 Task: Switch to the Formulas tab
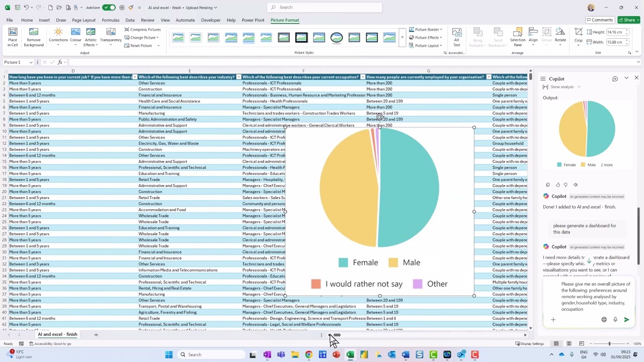point(111,20)
